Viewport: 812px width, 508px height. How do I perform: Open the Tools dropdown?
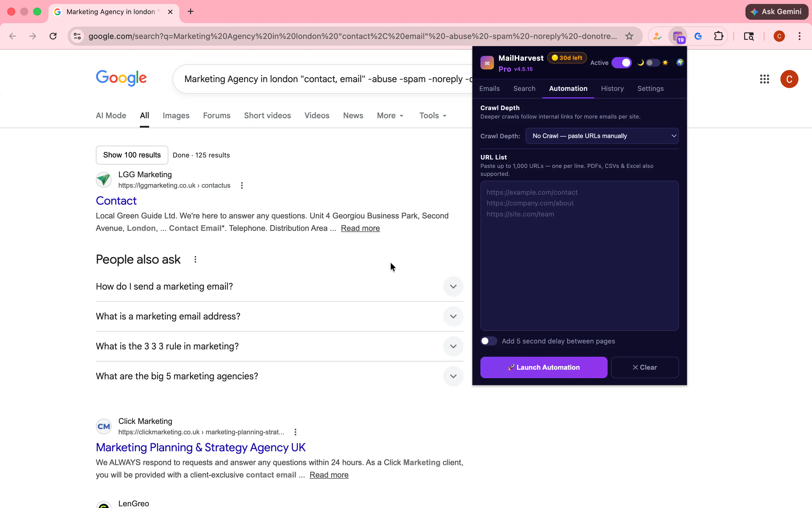433,116
